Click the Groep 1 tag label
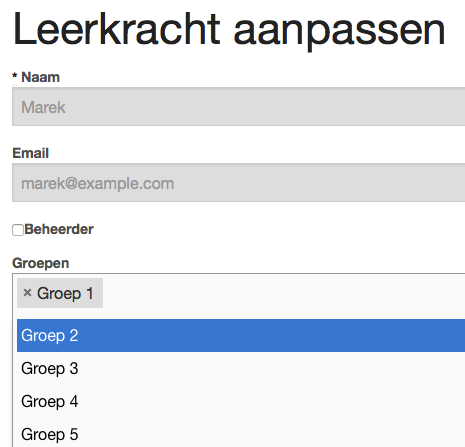Viewport: 465px width, 447px height. point(65,294)
